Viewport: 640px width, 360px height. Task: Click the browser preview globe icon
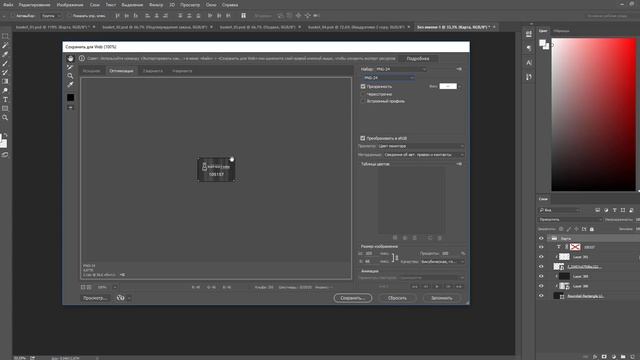pos(120,298)
